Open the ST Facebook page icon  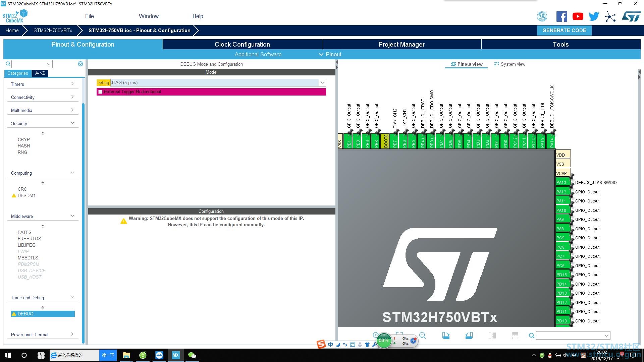click(x=562, y=16)
